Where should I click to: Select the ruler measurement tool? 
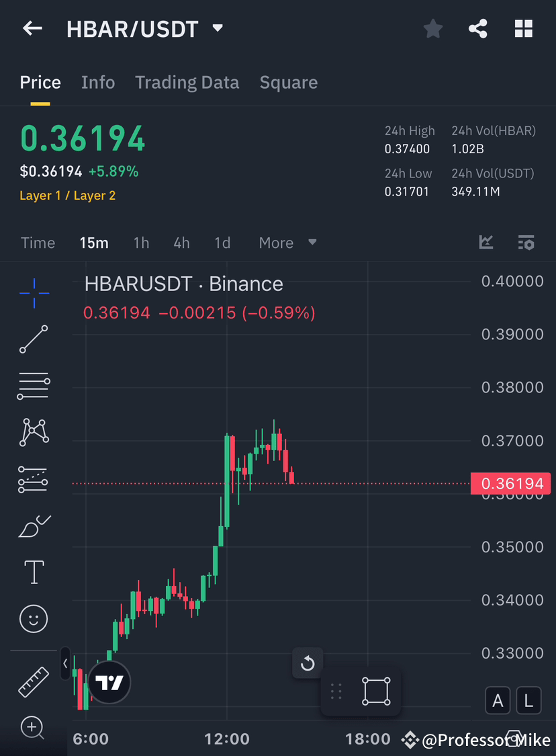(x=34, y=681)
